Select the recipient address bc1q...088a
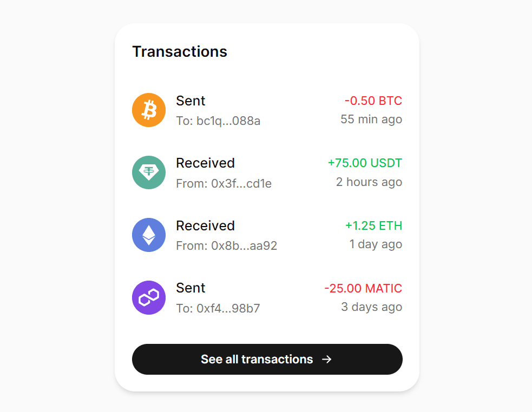The width and height of the screenshot is (532, 412). [218, 121]
